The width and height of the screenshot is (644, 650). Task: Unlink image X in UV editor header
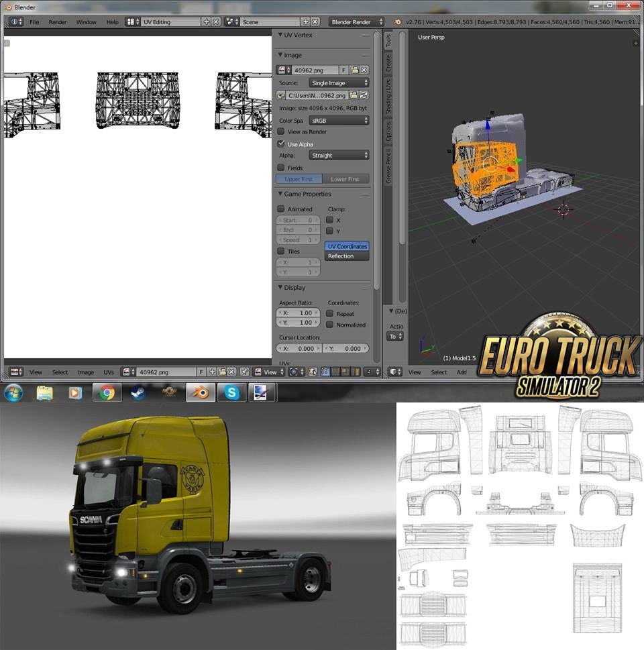click(x=232, y=372)
